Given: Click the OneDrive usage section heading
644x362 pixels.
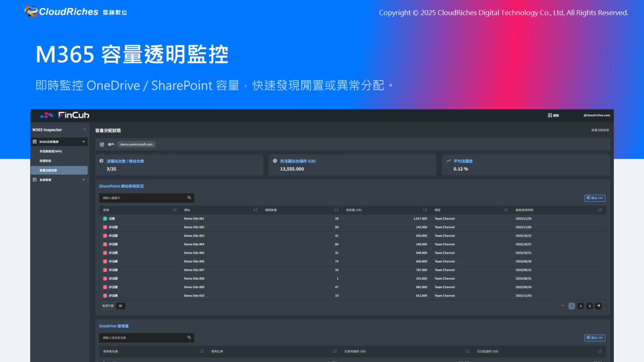Looking at the screenshot, I should (x=114, y=326).
